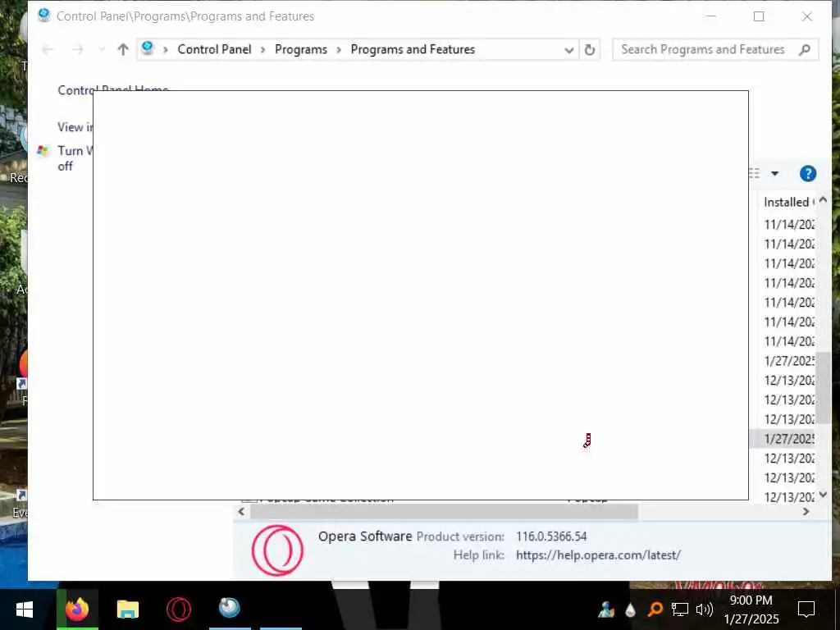Click the Forward navigation arrow
The width and height of the screenshot is (840, 630).
(x=78, y=50)
